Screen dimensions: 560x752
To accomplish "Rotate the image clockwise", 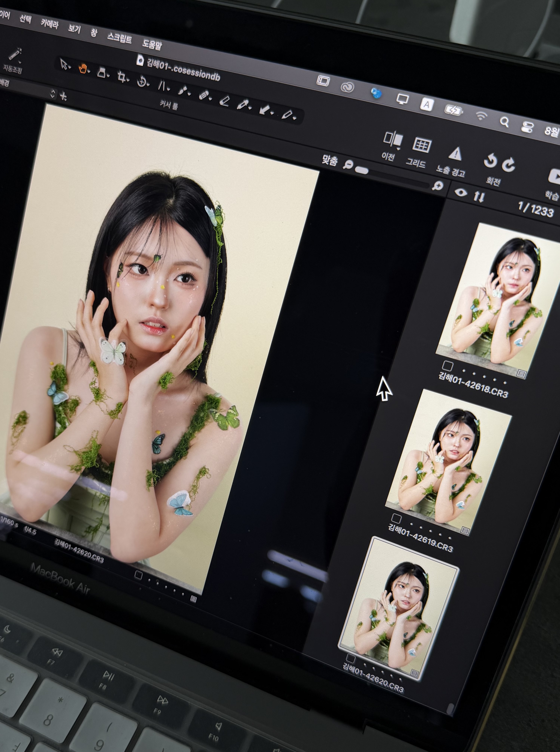I will [x=508, y=165].
